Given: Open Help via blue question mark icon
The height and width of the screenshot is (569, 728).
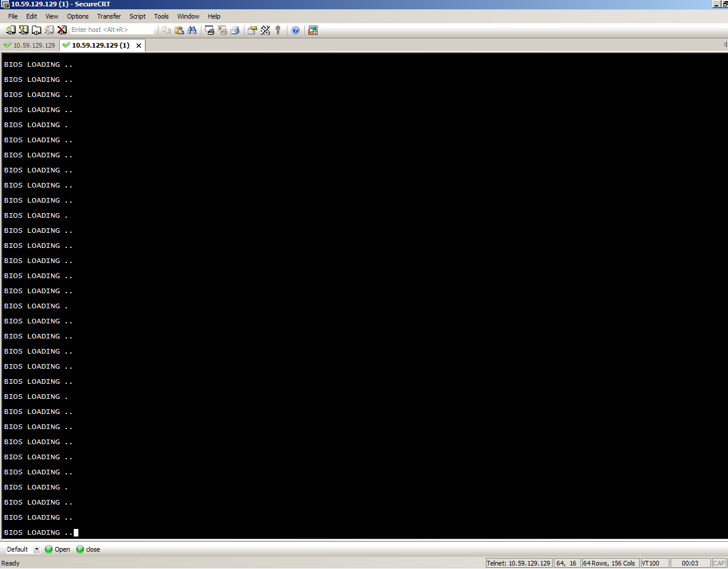Looking at the screenshot, I should (295, 30).
